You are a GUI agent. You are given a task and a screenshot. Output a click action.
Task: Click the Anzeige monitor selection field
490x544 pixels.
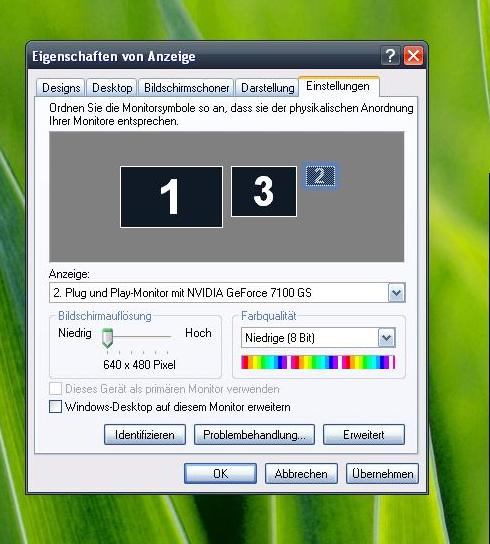(x=227, y=293)
